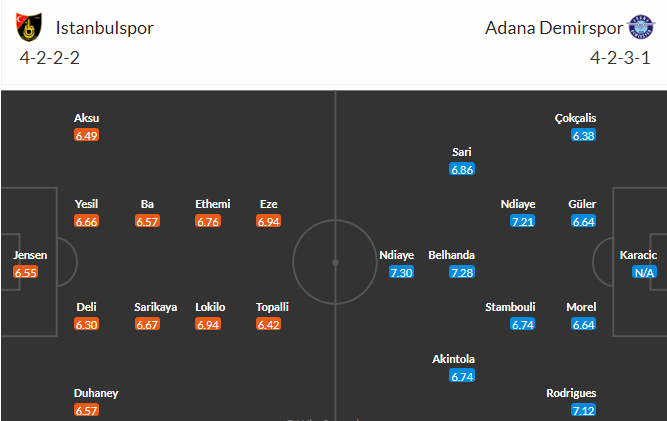667x421 pixels.
Task: Click the Adana Demirspor 4-2-3-1 formation text
Action: pyautogui.click(x=620, y=58)
